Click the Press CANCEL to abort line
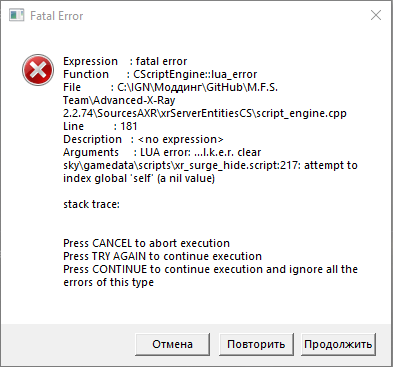The width and height of the screenshot is (393, 367). point(146,243)
